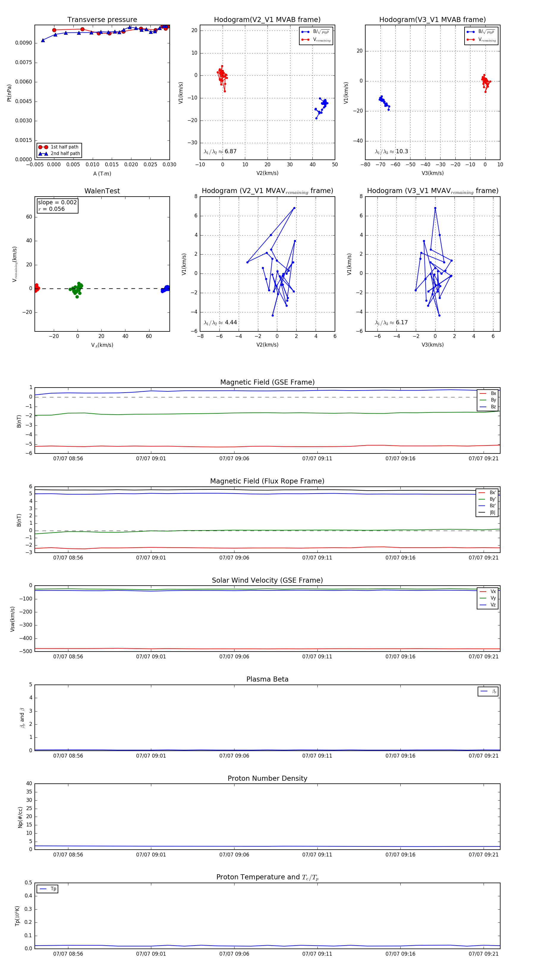Select the βp legend entry in Plasma Beta
Viewport: 535px width, 980px height.
coord(489,691)
